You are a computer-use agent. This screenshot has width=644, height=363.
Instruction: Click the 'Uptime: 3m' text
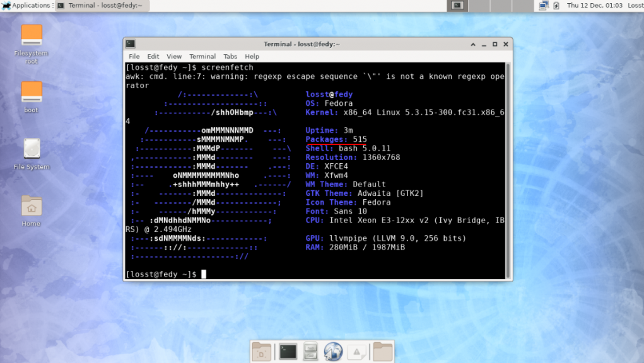[329, 130]
